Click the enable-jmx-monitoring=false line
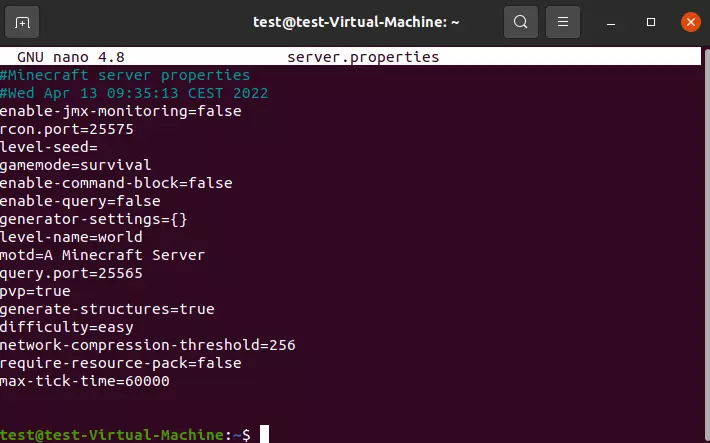This screenshot has height=443, width=710. (120, 111)
